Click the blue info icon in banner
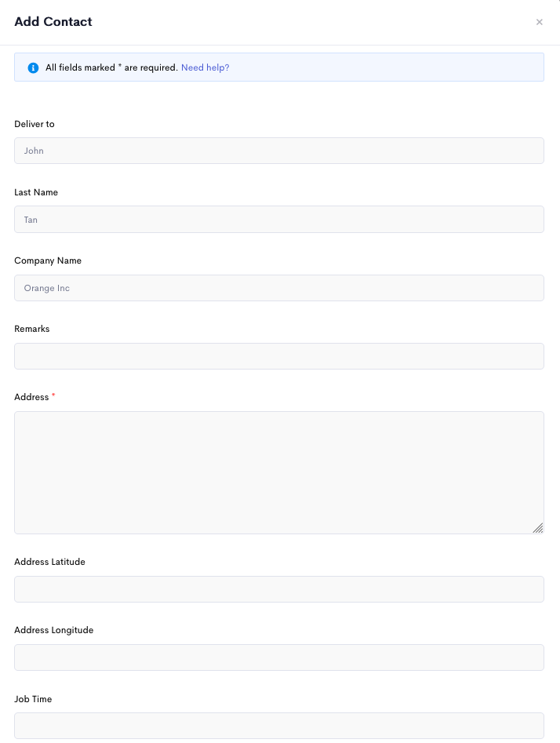This screenshot has width=560, height=743. pos(33,67)
